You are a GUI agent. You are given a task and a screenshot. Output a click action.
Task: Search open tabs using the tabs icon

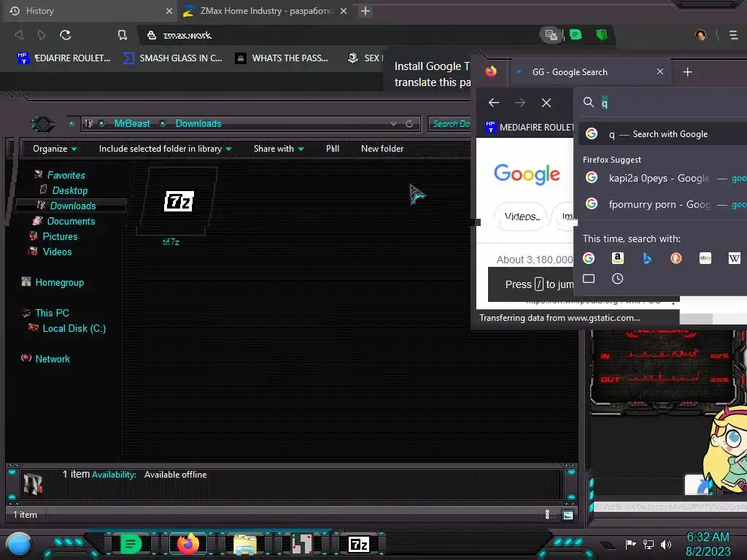(x=589, y=279)
